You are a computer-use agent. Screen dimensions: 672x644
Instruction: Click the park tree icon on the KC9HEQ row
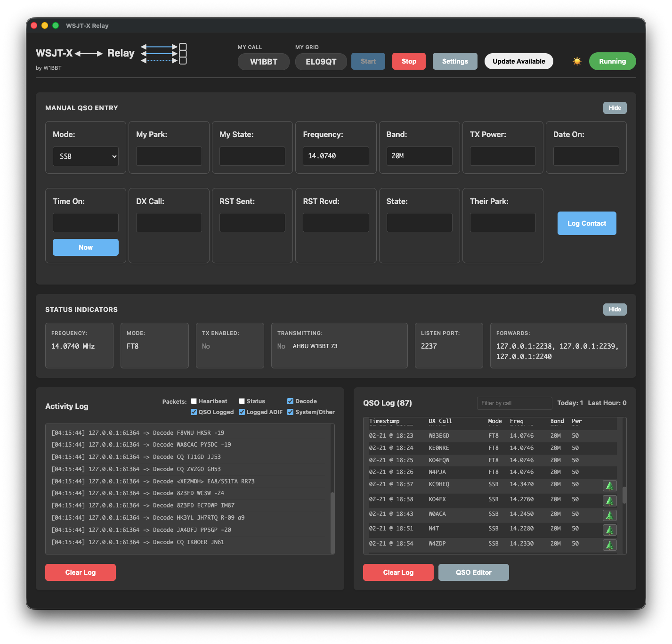pos(609,485)
